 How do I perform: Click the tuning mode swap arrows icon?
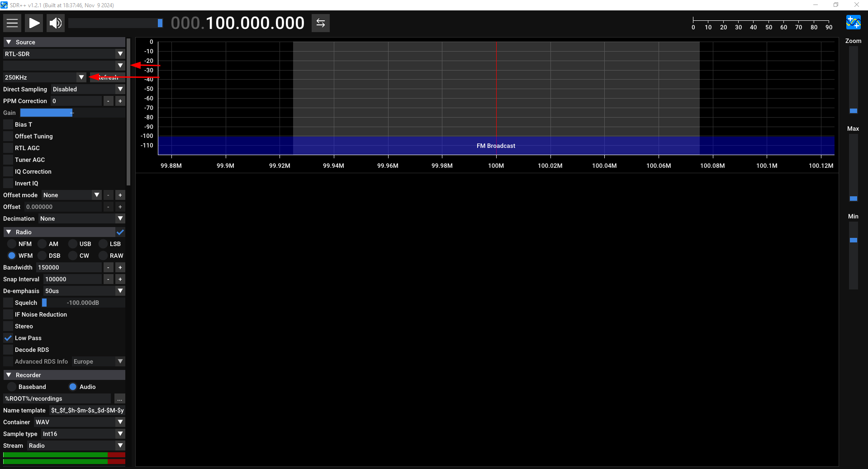(321, 23)
